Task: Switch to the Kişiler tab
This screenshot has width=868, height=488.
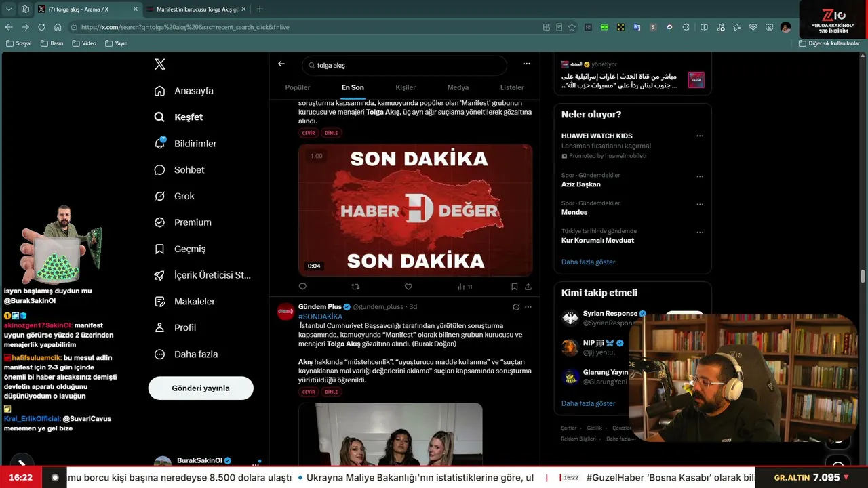Action: point(406,87)
